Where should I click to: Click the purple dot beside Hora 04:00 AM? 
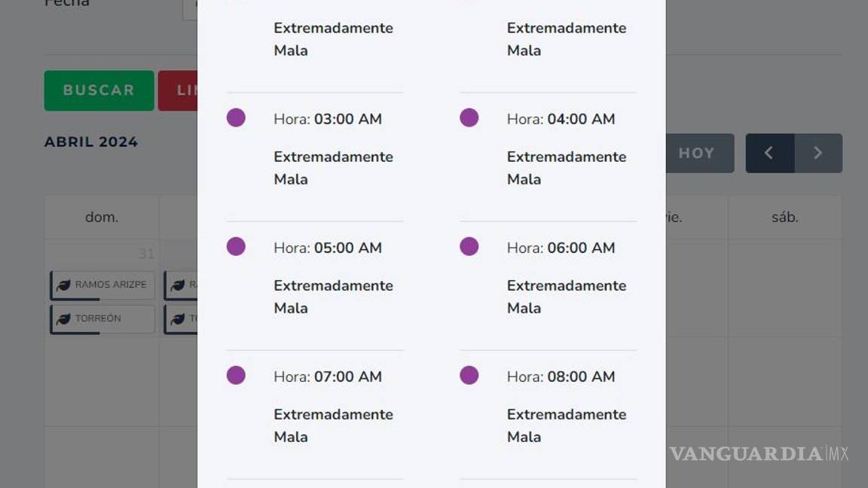point(469,117)
